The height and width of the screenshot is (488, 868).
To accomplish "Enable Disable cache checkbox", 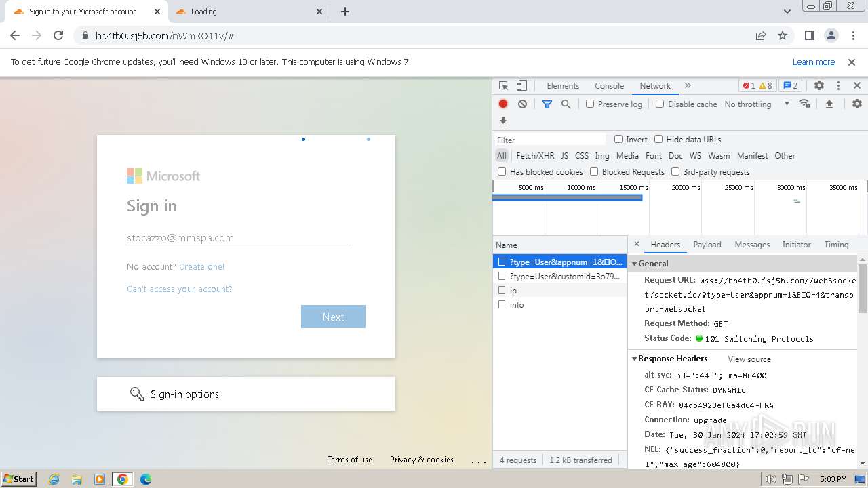I will click(660, 104).
